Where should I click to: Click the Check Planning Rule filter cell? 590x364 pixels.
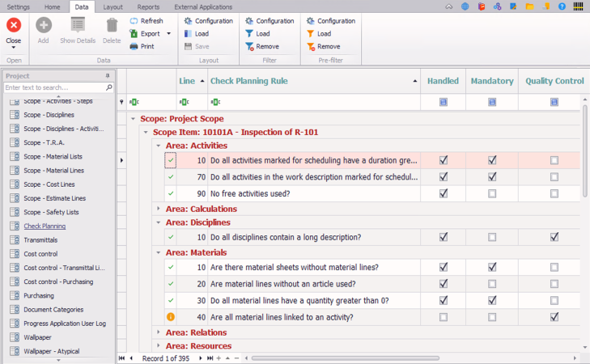(314, 102)
